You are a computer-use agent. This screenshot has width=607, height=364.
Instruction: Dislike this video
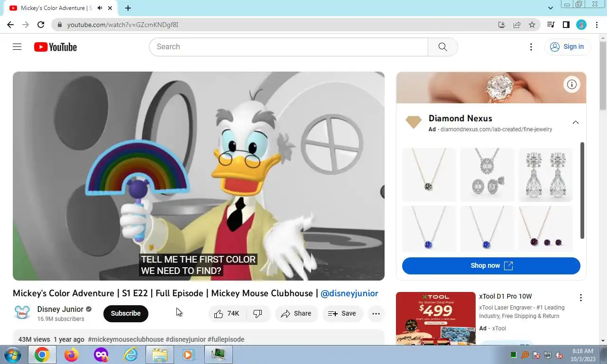[x=258, y=313]
